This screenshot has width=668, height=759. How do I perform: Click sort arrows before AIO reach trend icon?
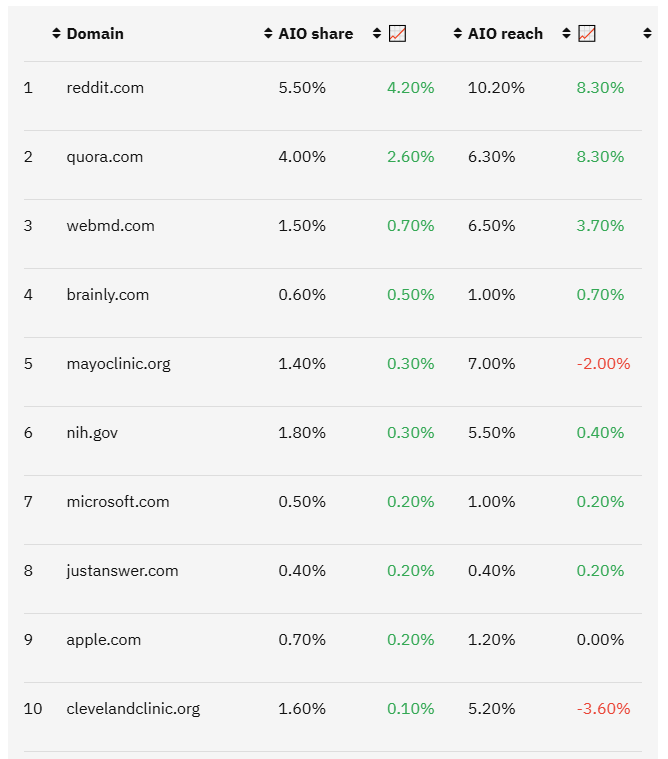(x=567, y=34)
